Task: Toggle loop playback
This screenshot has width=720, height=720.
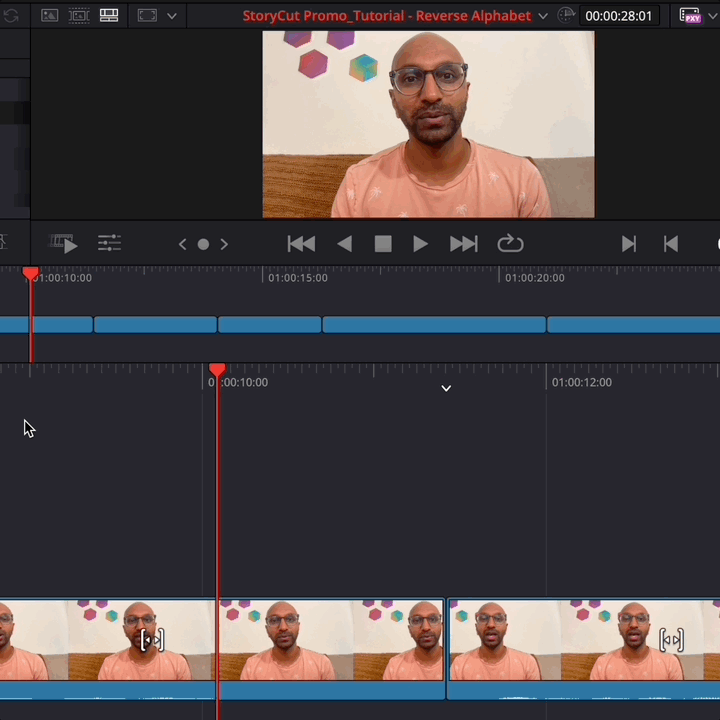Action: click(510, 244)
